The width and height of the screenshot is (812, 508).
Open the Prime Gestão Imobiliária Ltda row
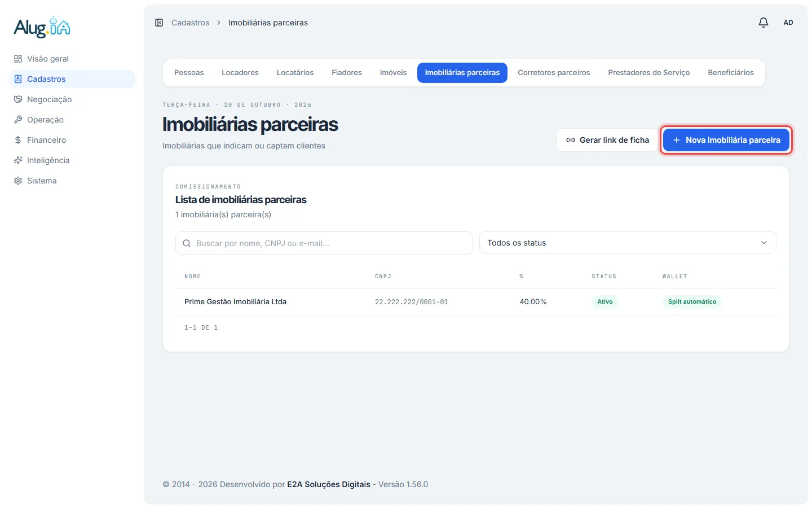point(475,302)
